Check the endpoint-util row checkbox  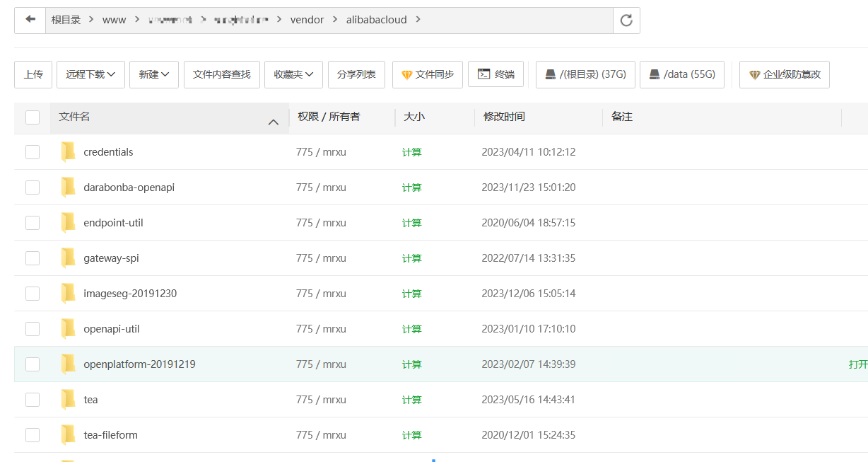tap(33, 223)
